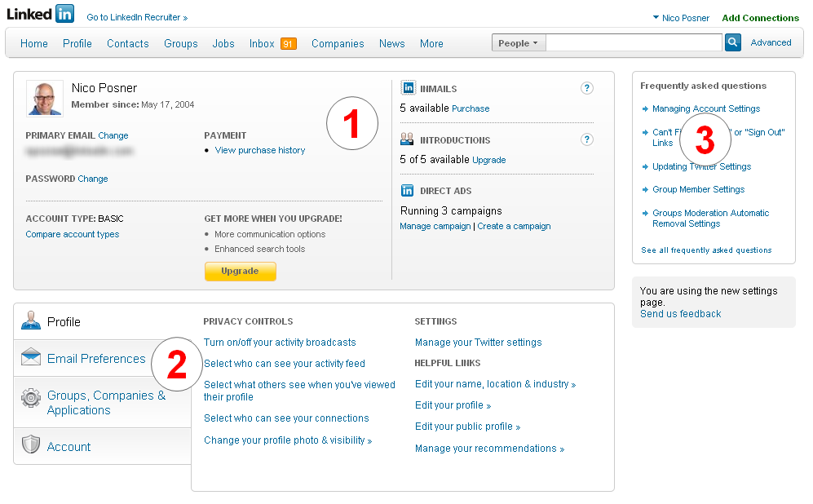Viewport: 813px width, 504px height.
Task: Open the Jobs menu
Action: (223, 43)
